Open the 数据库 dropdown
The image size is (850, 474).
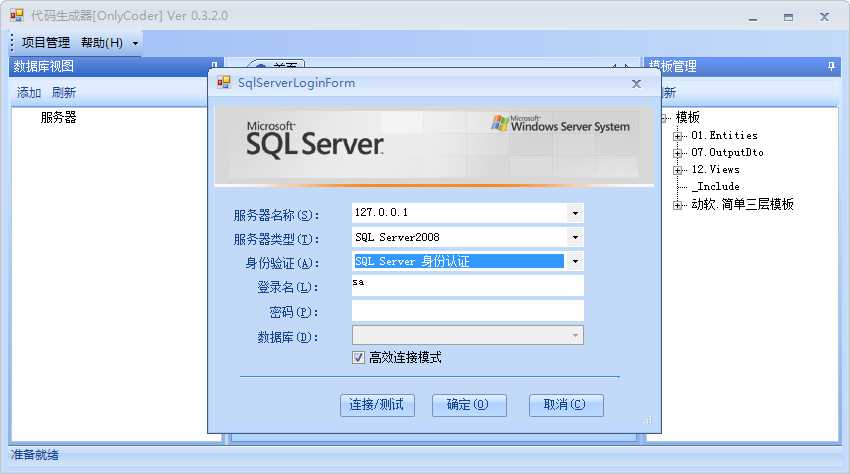click(x=575, y=336)
